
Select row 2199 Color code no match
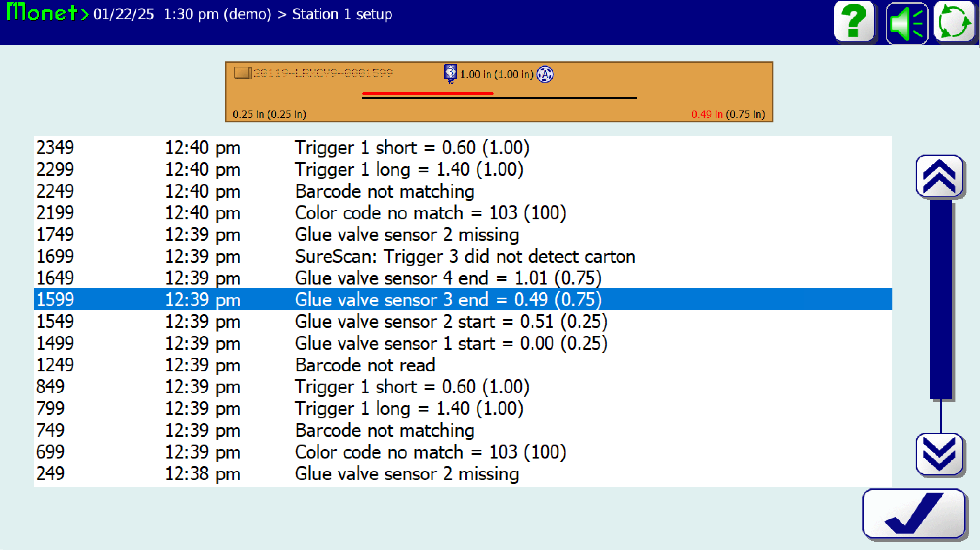tap(463, 212)
